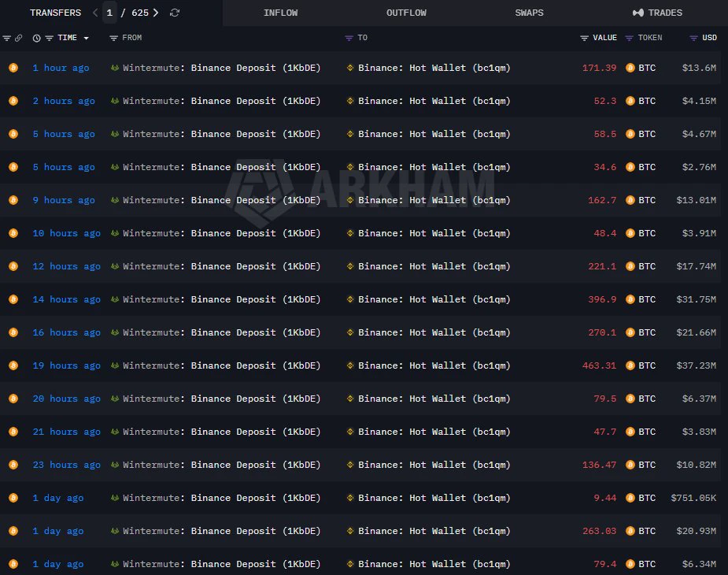Go to next transfers page arrow

point(156,13)
